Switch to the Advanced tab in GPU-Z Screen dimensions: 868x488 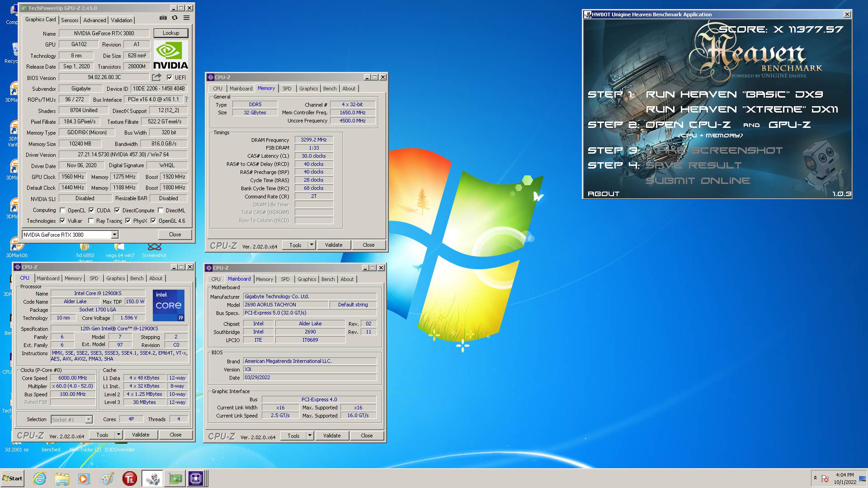94,20
